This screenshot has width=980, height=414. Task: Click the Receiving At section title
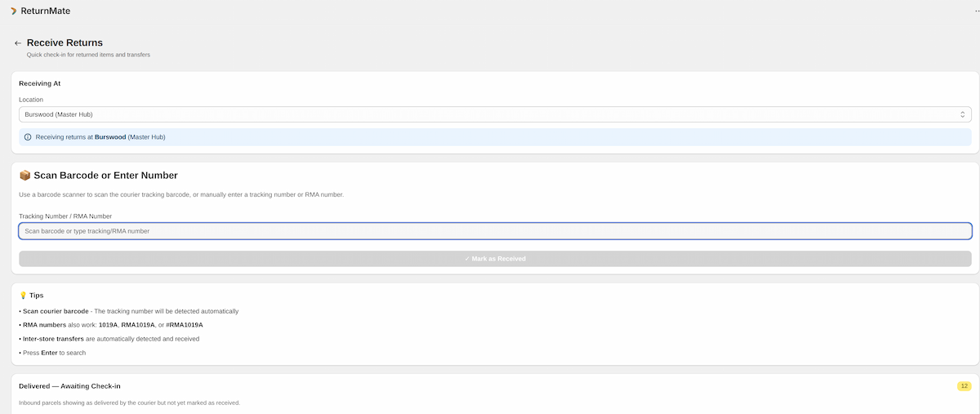pyautogui.click(x=40, y=83)
